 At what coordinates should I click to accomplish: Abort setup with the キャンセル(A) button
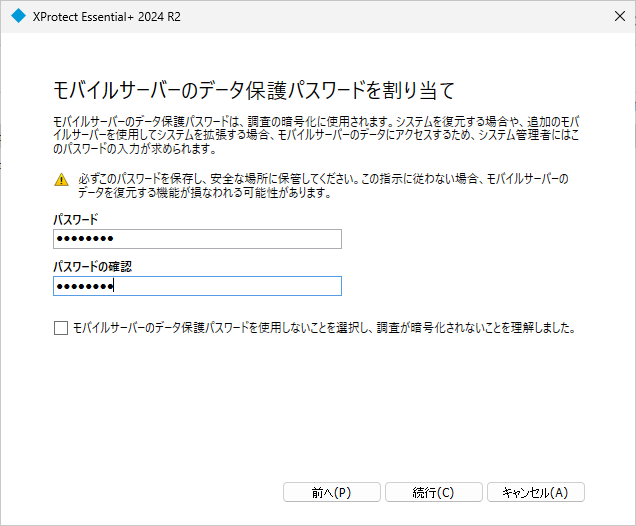535,492
